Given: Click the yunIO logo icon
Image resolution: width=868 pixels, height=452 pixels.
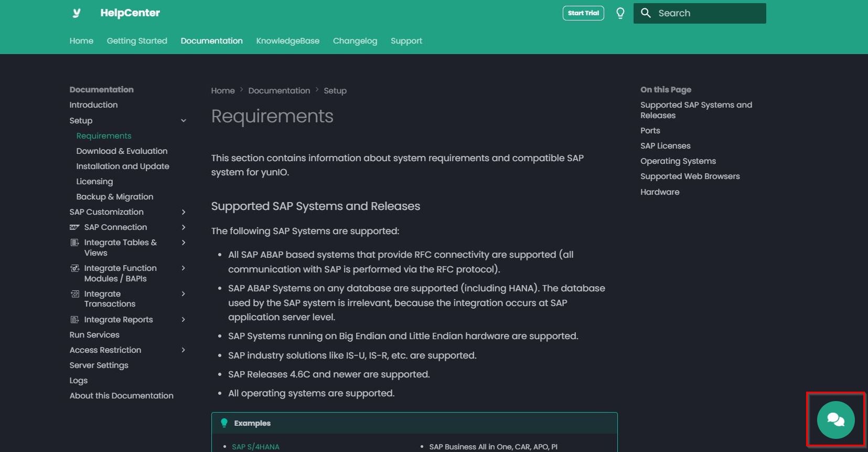Looking at the screenshot, I should pyautogui.click(x=77, y=13).
